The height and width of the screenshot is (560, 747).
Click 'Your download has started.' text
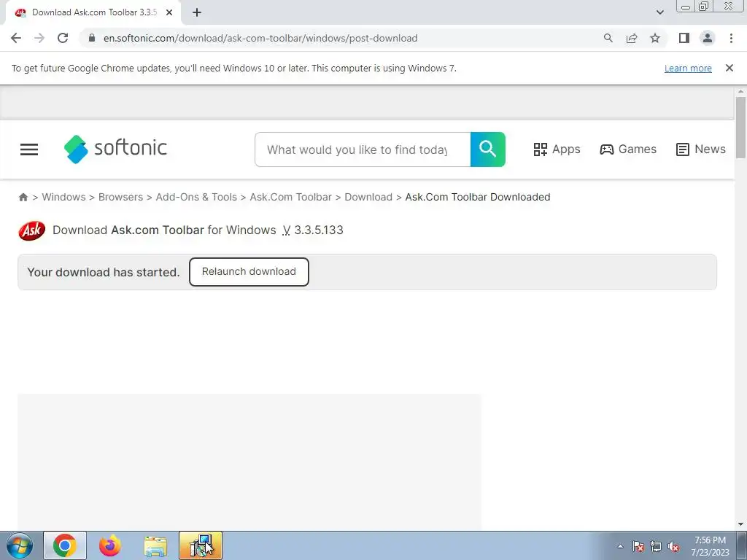point(104,273)
